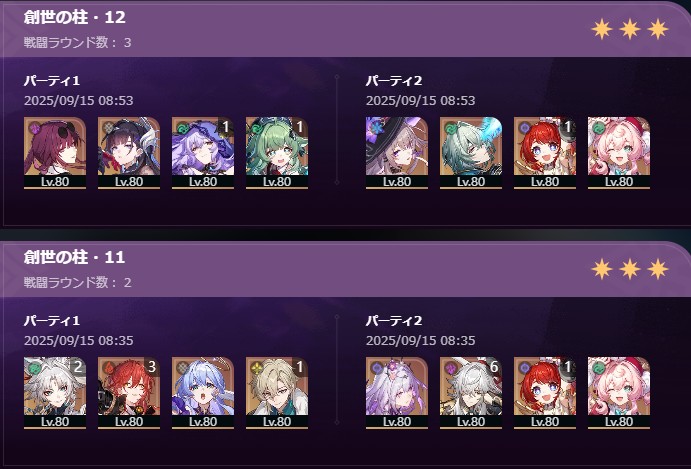Select the white-haired character with badge 6

pyautogui.click(x=471, y=393)
